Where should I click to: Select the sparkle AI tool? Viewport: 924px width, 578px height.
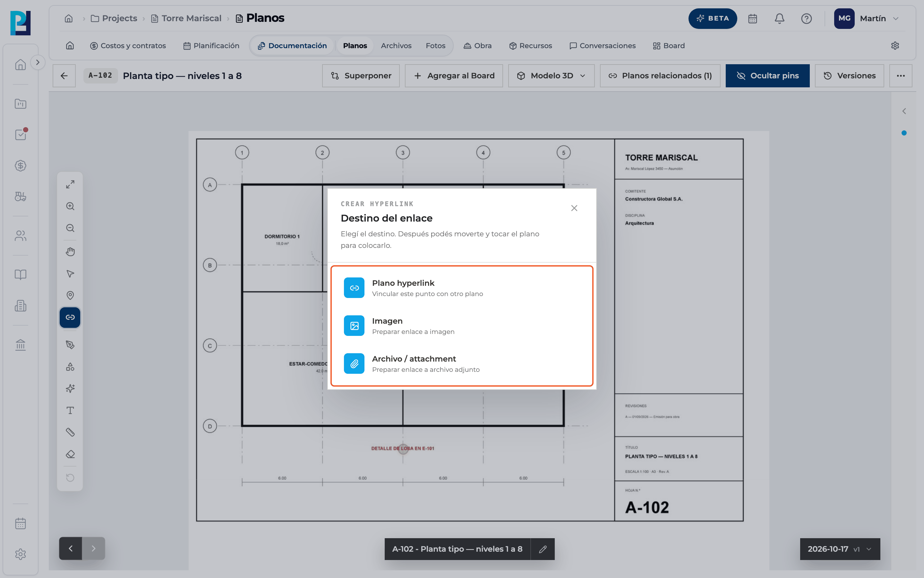[x=70, y=389]
